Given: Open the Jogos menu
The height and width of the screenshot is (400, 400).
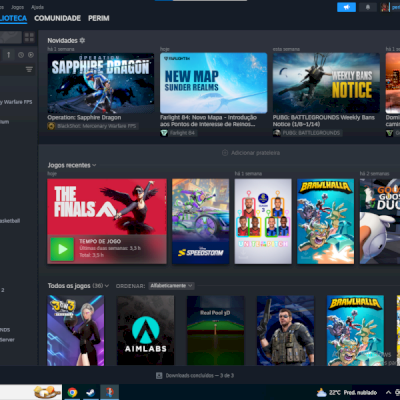Looking at the screenshot, I should coord(17,7).
